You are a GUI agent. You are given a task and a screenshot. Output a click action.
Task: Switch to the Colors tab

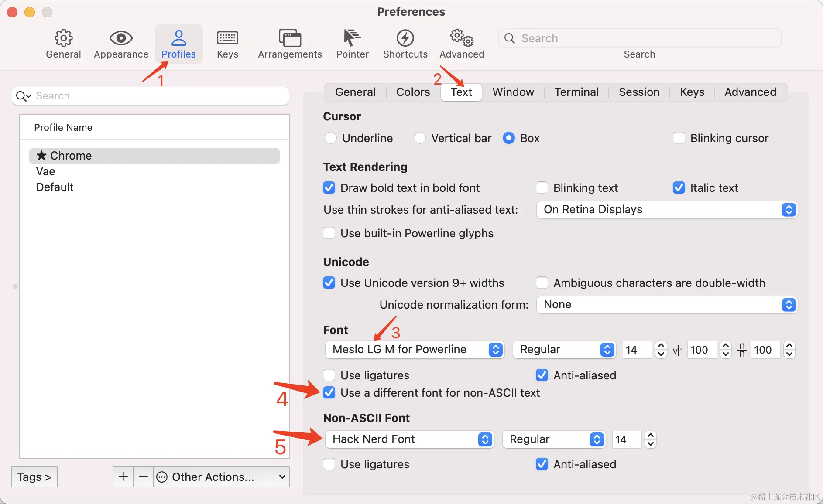click(x=413, y=92)
